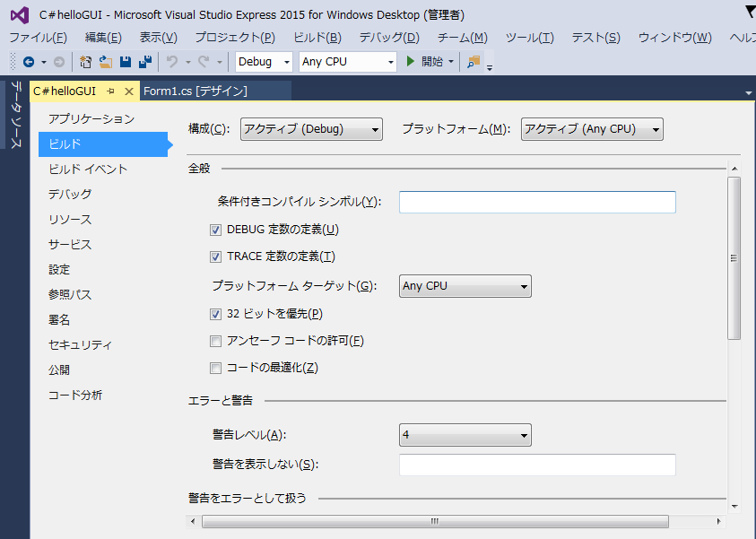Click the Save All icon
The image size is (756, 539).
coord(145,62)
